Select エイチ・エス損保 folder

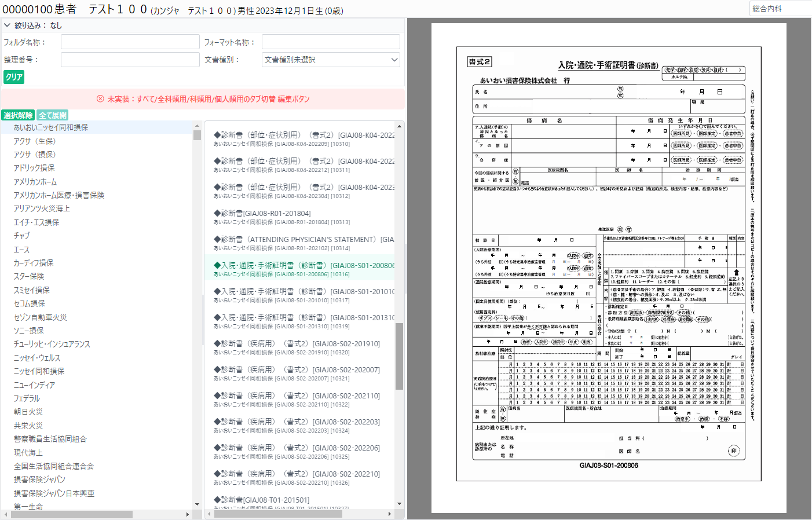97,222
